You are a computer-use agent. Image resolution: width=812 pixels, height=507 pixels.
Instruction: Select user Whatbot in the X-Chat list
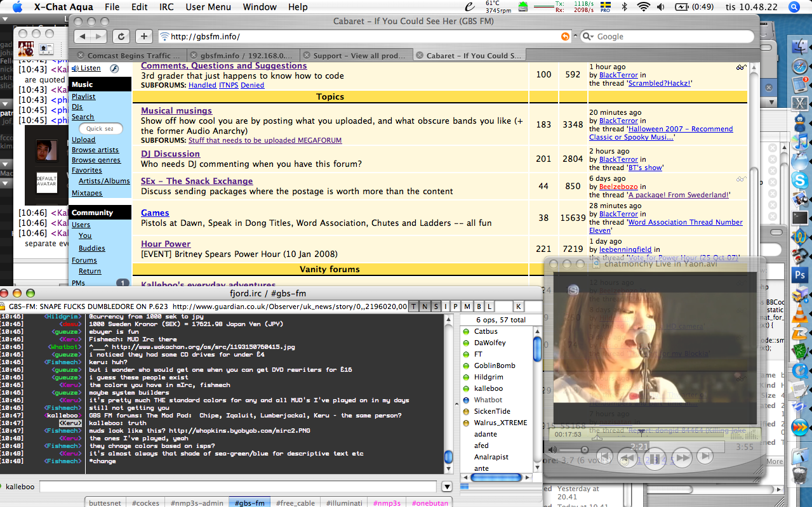click(x=488, y=400)
